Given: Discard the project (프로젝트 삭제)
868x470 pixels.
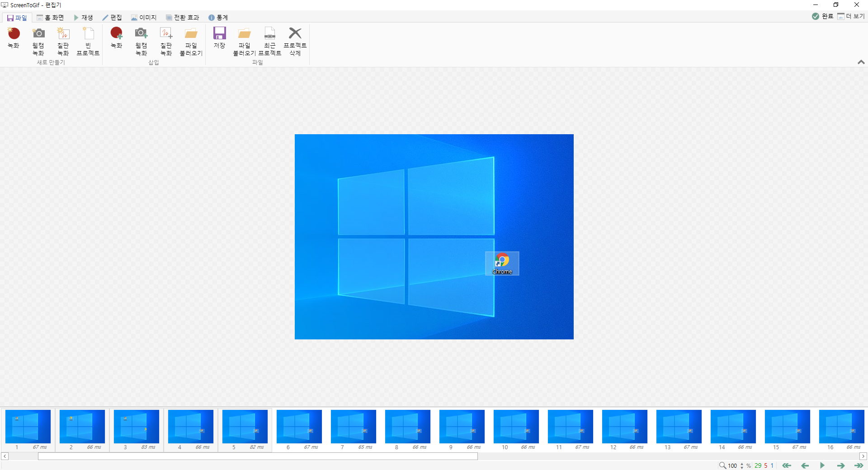Looking at the screenshot, I should [x=295, y=41].
